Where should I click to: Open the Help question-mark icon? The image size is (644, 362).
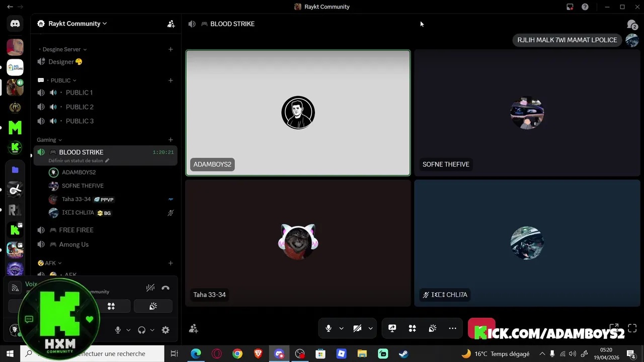(x=585, y=7)
